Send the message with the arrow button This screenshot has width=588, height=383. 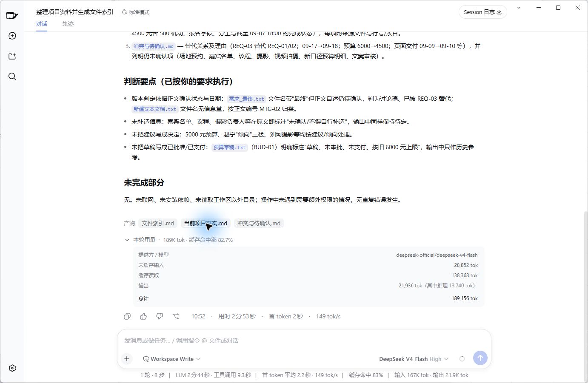480,358
